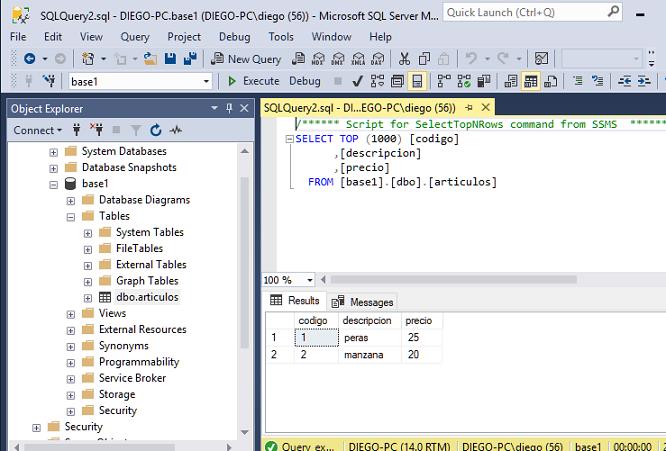Click Object Explorer refresh icon
666x451 pixels.
(x=155, y=130)
